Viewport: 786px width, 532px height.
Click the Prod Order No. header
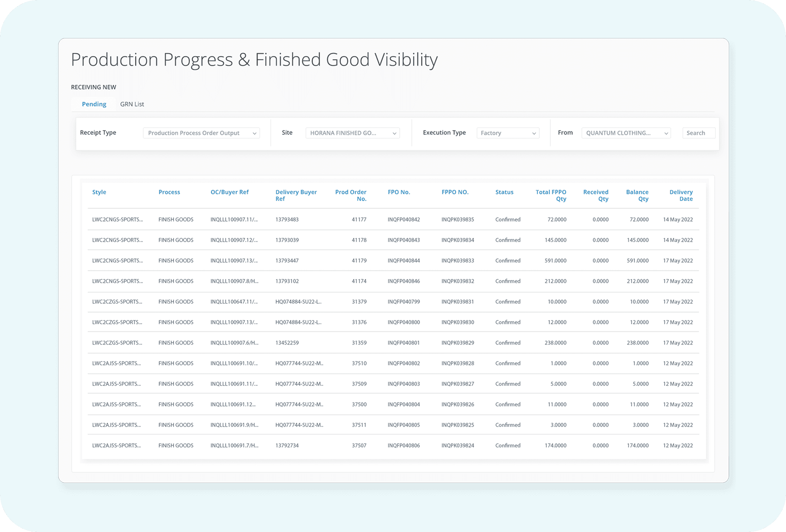click(351, 195)
